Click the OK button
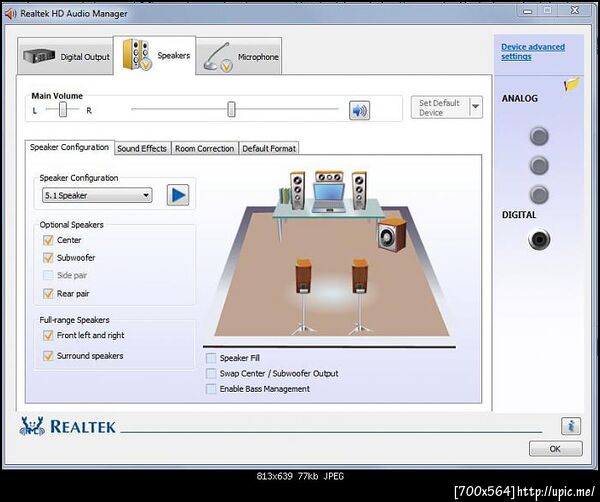The image size is (600, 502). tap(556, 449)
